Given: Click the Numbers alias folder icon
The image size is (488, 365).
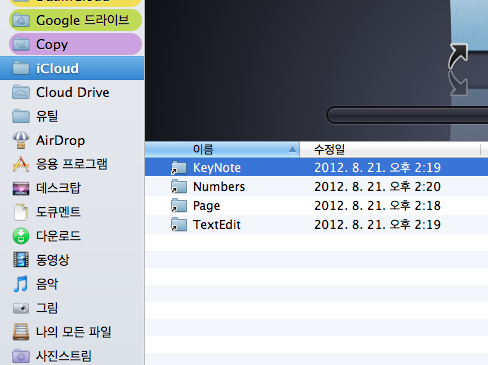Looking at the screenshot, I should click(x=179, y=187).
